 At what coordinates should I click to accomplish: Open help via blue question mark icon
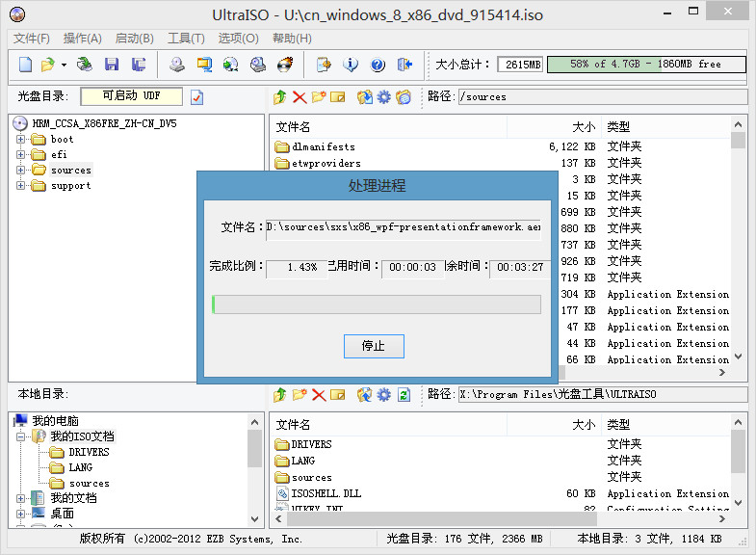[378, 65]
